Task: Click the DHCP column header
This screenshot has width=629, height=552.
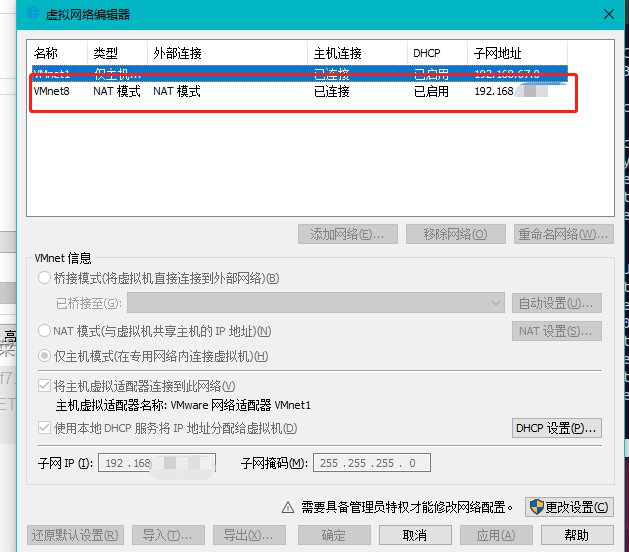Action: coord(437,53)
